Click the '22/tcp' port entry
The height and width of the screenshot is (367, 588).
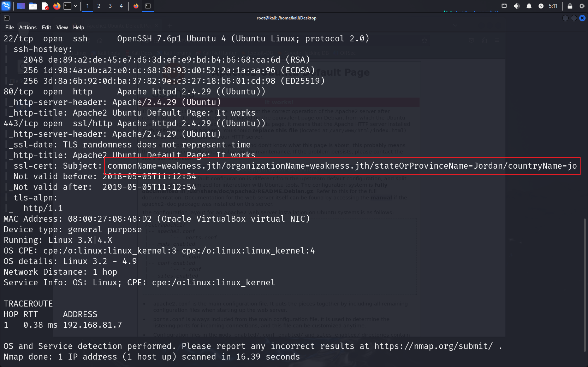(x=18, y=39)
